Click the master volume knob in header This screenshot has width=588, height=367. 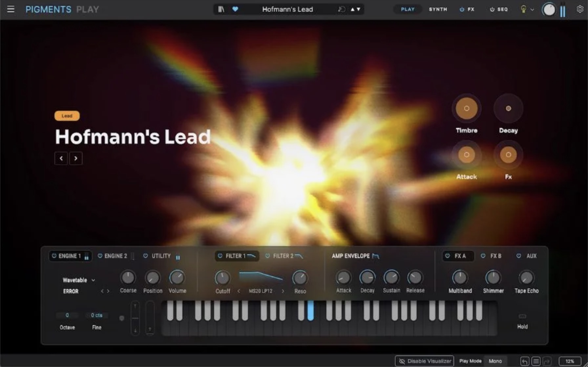pyautogui.click(x=549, y=10)
